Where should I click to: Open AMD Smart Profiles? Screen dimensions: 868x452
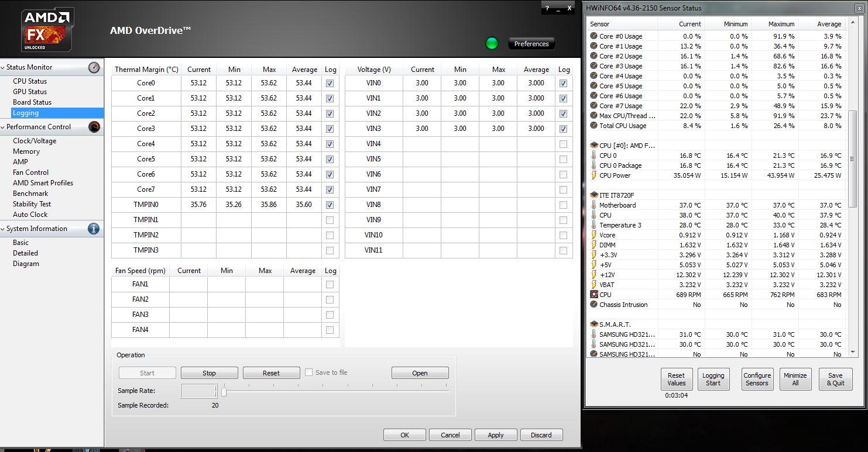pos(43,183)
